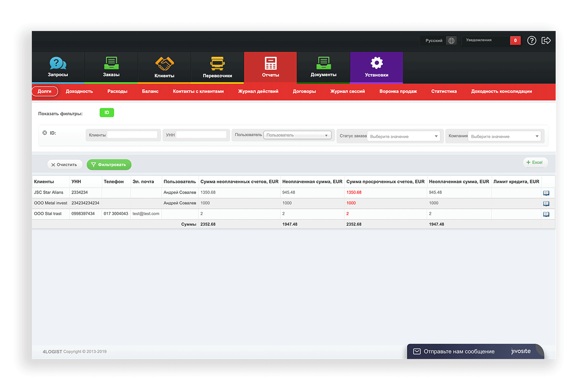Click the УНН value 0998397434
588x390 pixels.
click(83, 213)
